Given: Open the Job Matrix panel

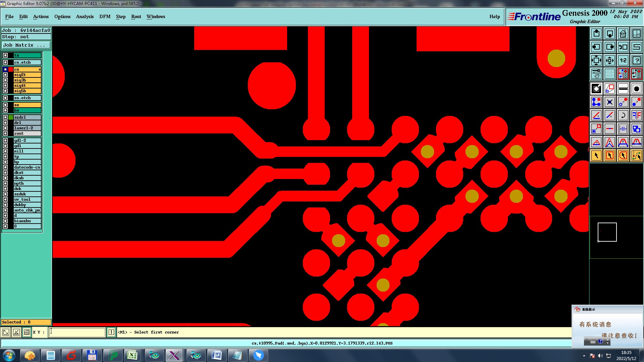Looking at the screenshot, I should [x=26, y=45].
